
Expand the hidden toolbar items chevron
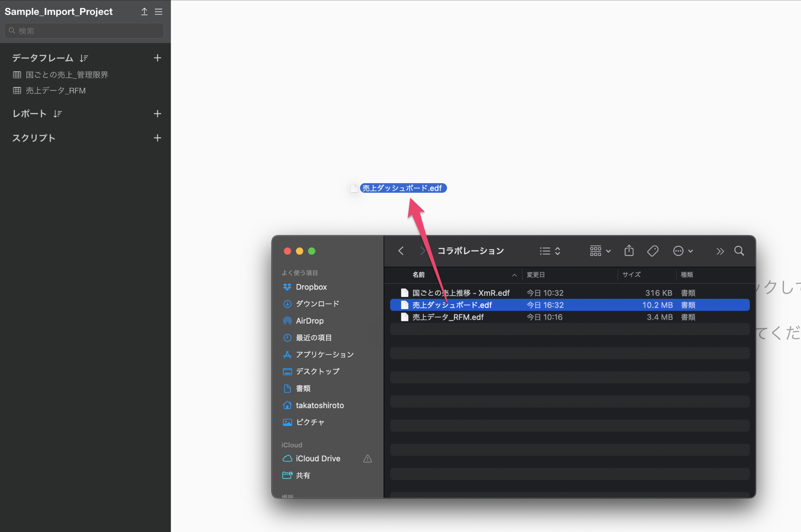[x=720, y=251]
